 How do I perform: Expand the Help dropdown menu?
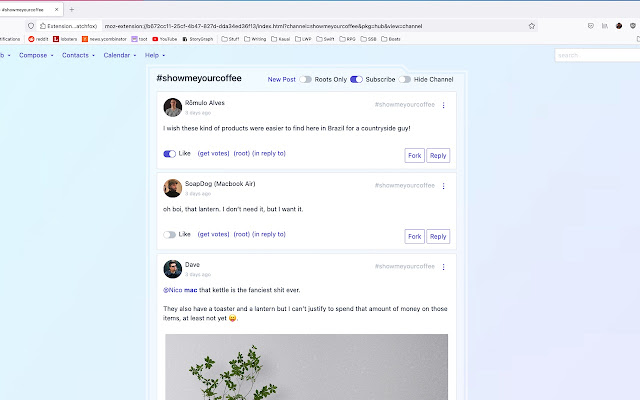pos(155,55)
